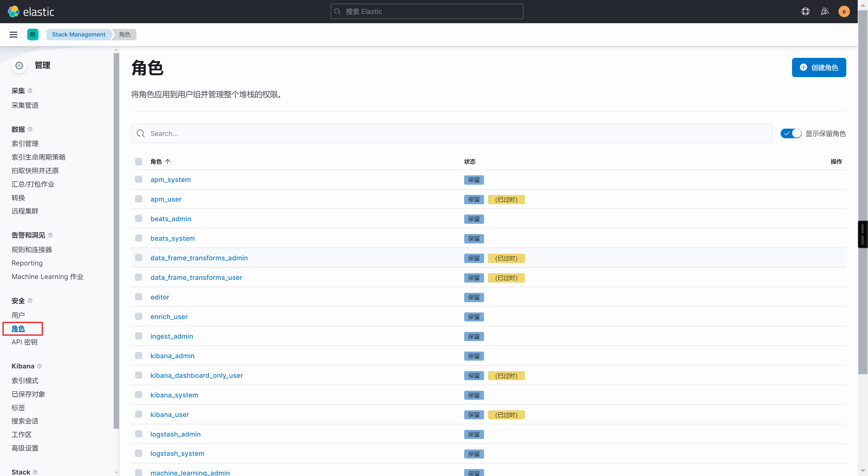Open the hamburger navigation menu
The image size is (868, 476).
coord(14,34)
